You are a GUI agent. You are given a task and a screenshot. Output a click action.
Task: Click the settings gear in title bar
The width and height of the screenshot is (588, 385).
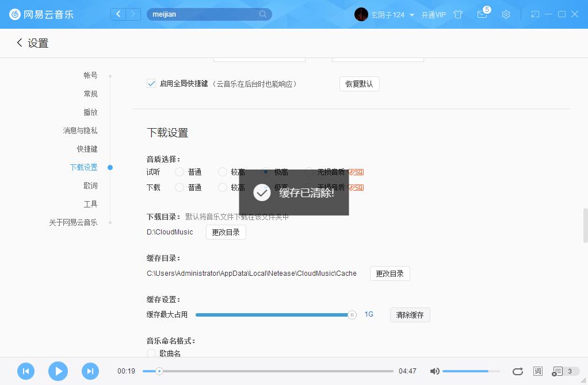click(x=506, y=14)
